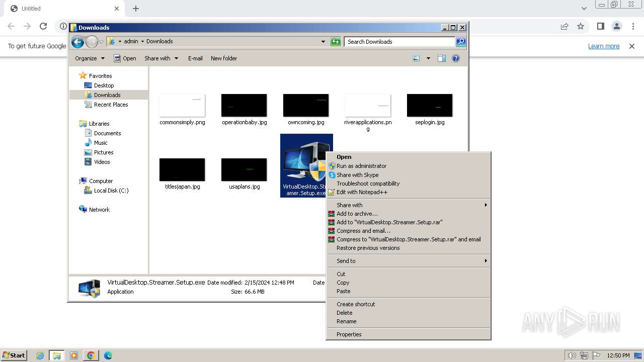Choose Restore previous versions
644x362 pixels.
(x=409, y=248)
